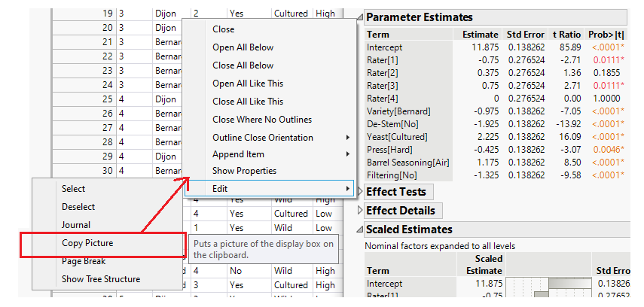Click Deselect in the submenu
644x307 pixels.
(x=78, y=207)
